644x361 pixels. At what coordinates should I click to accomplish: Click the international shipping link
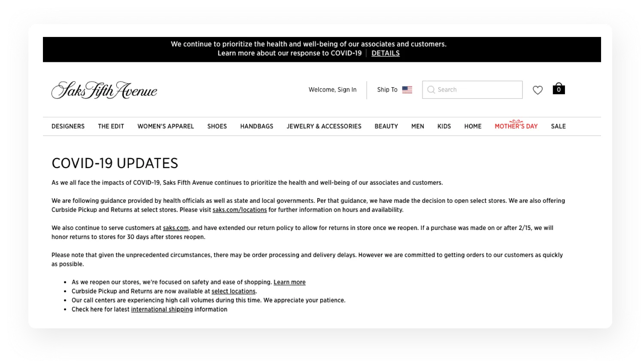[162, 309]
